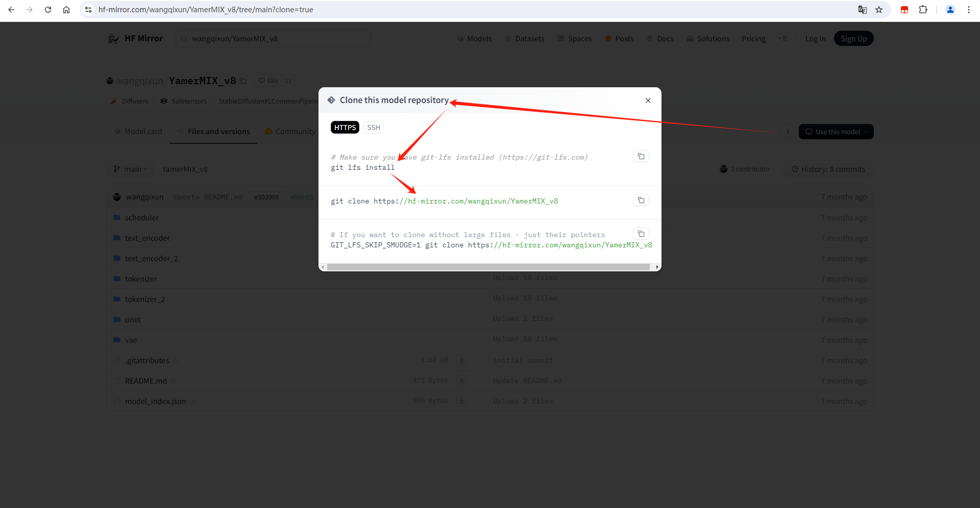Open the unet folder
The height and width of the screenshot is (508, 980).
[x=133, y=320]
